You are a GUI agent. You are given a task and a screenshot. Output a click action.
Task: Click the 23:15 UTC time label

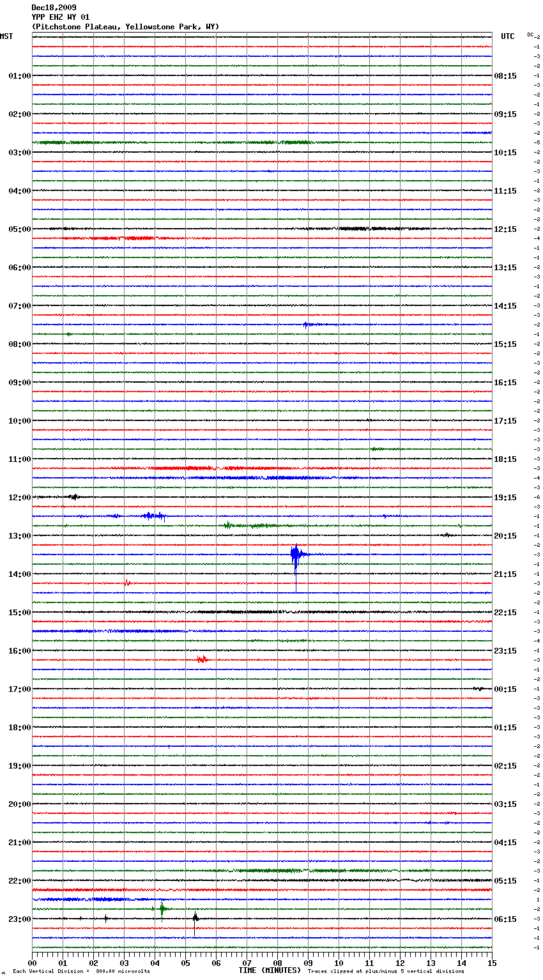click(505, 651)
